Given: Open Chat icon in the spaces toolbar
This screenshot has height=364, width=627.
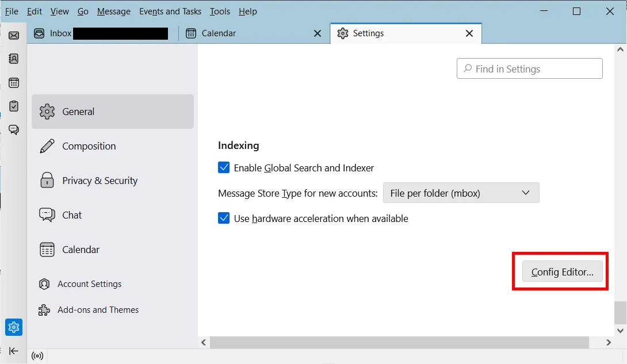Looking at the screenshot, I should (14, 130).
